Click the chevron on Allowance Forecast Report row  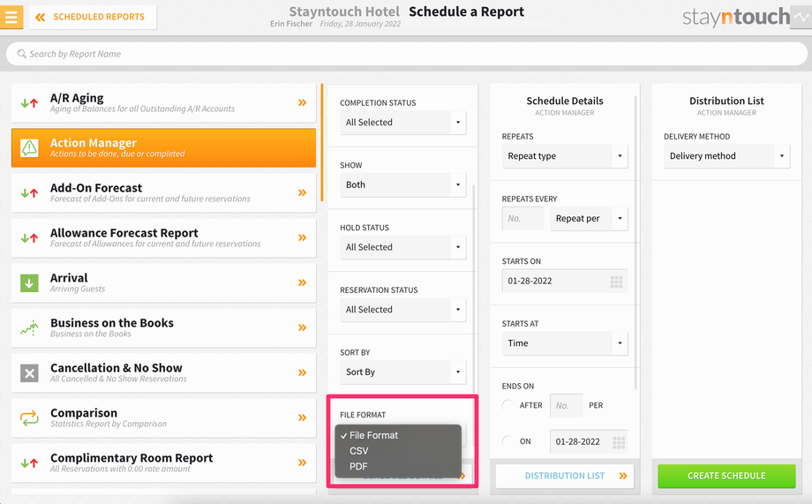coord(303,237)
